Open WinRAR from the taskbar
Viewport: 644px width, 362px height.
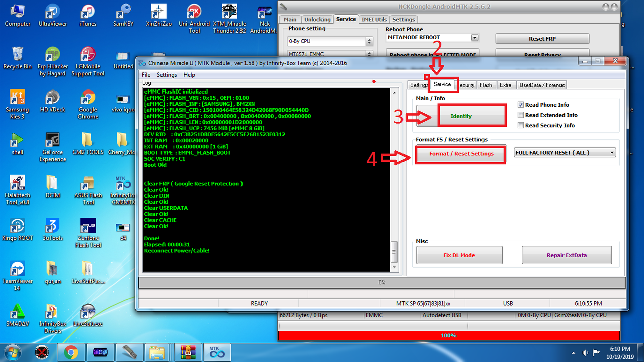point(188,353)
